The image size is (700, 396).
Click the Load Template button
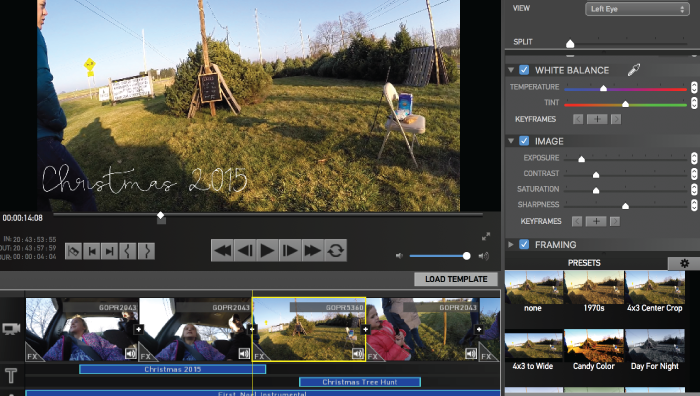pos(456,279)
